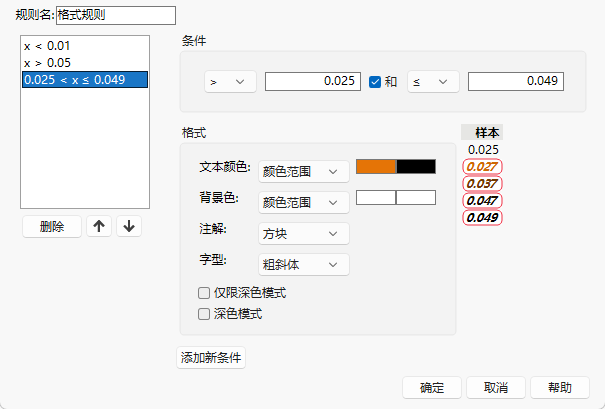Viewport: 605px width, 409px height.
Task: Toggle the 和 (and) condition checkbox
Action: point(375,82)
